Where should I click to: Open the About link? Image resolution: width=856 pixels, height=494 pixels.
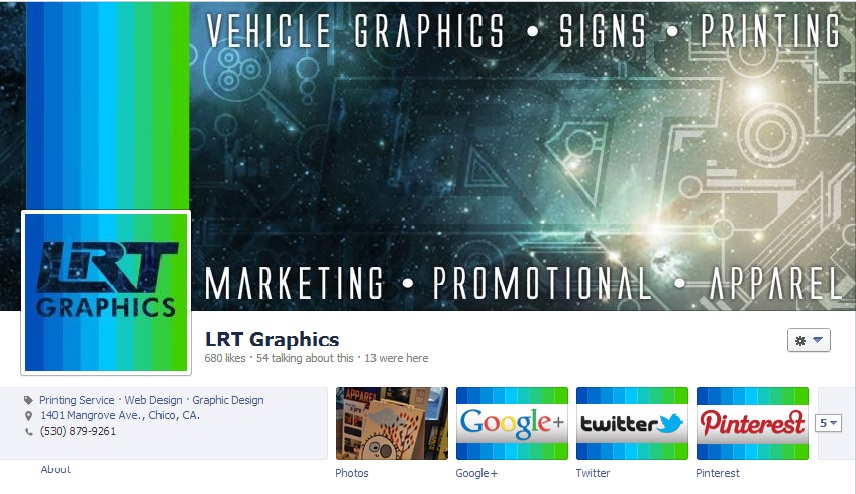click(56, 469)
